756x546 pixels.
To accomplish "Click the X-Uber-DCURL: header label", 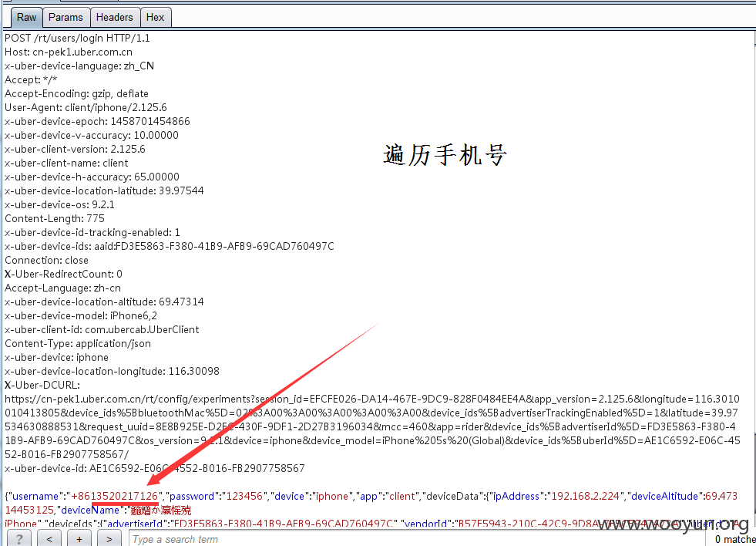I will (x=42, y=386).
